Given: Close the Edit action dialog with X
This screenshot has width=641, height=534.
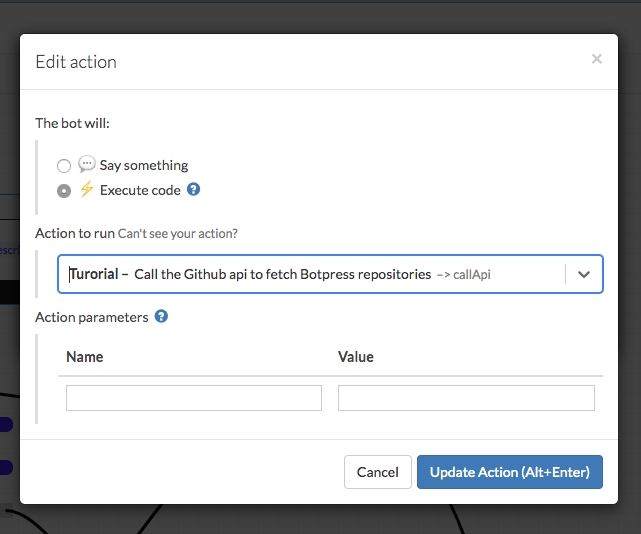Looking at the screenshot, I should coord(597,59).
